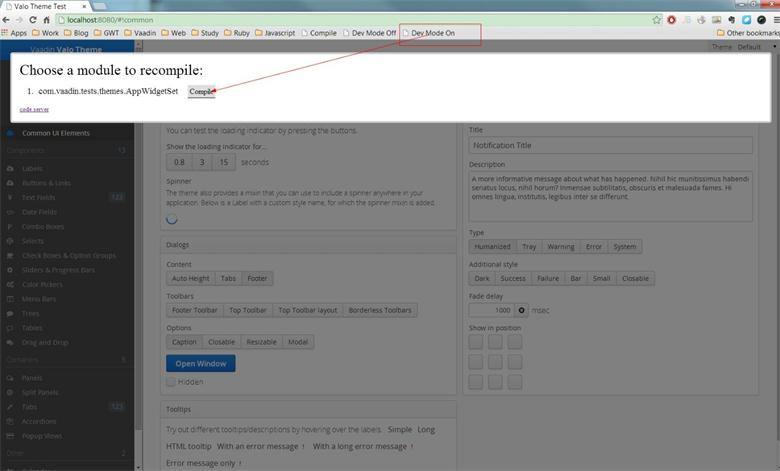The width and height of the screenshot is (780, 471).
Task: Open the Chrome menu icon
Action: click(770, 19)
